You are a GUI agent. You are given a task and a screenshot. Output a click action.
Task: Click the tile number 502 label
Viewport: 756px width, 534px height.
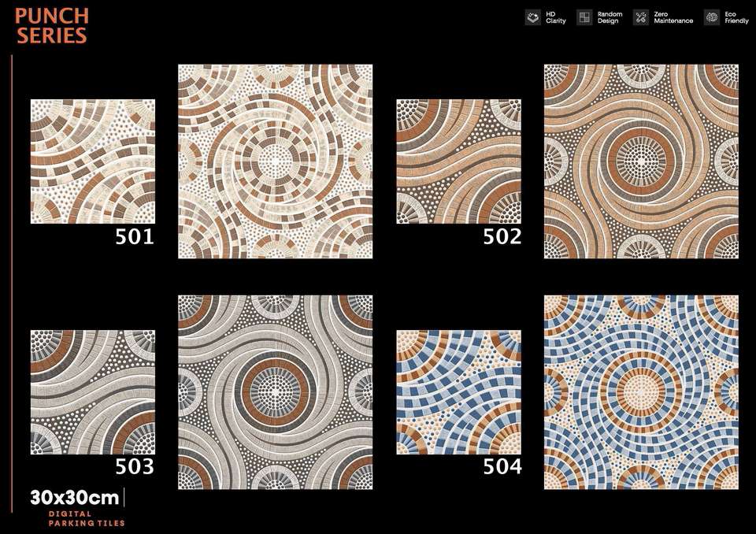[x=502, y=237]
